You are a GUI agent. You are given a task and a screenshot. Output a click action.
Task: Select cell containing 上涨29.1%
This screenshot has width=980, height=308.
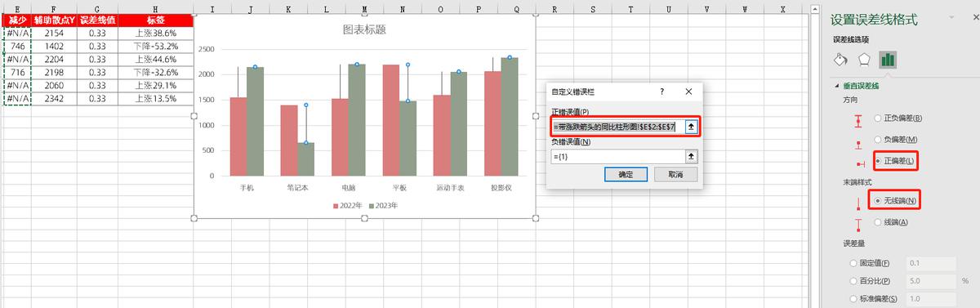tap(155, 85)
